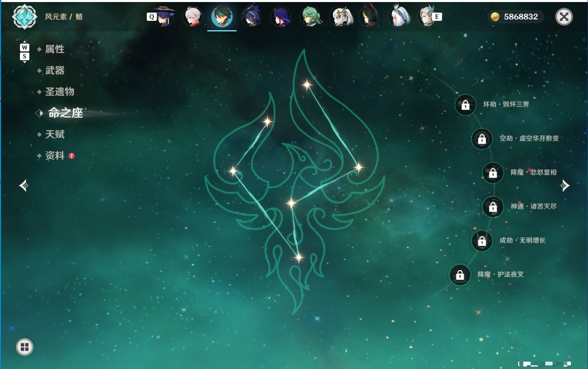Click the central star where constellation lines meet
This screenshot has height=369, width=588.
point(291,203)
